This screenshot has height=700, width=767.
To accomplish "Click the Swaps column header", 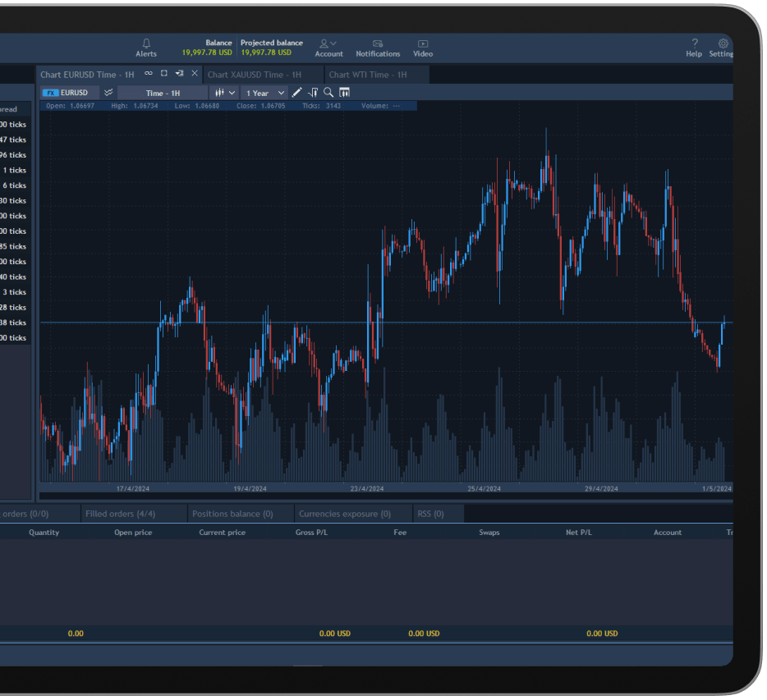I will pyautogui.click(x=489, y=533).
